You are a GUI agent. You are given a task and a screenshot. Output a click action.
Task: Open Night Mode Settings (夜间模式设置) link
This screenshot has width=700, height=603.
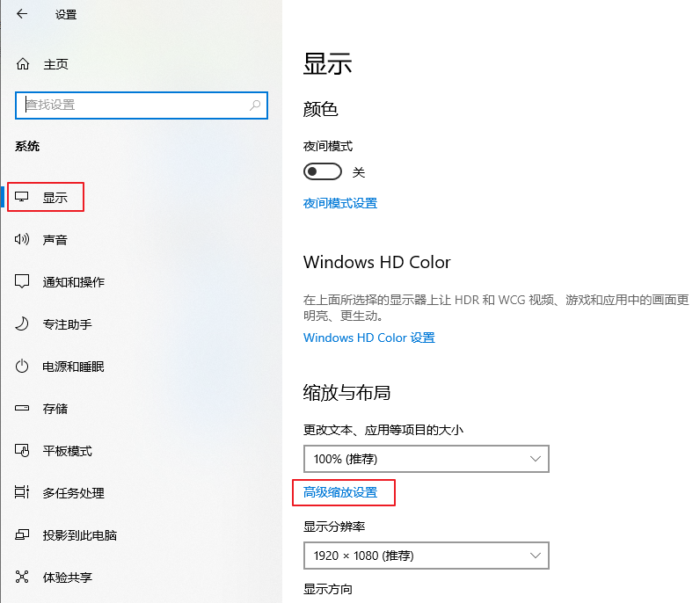pos(339,203)
